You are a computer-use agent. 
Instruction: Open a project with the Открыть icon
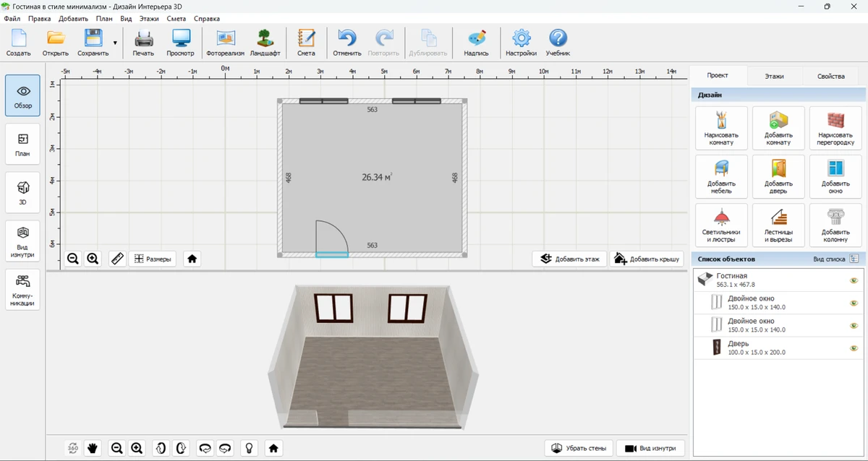point(56,43)
